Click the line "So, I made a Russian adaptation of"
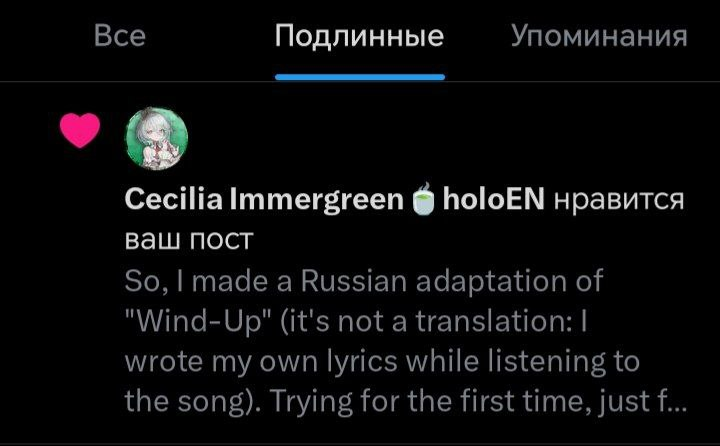This screenshot has height=446, width=720. click(x=366, y=281)
